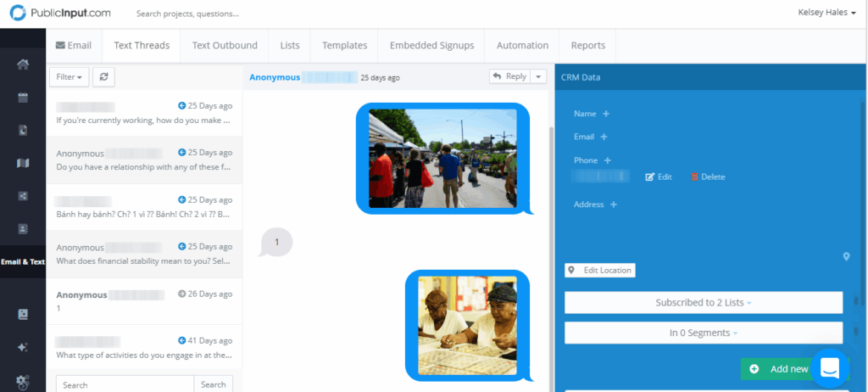Open the calendar icon in left sidebar
This screenshot has height=392, width=868.
pos(23,97)
